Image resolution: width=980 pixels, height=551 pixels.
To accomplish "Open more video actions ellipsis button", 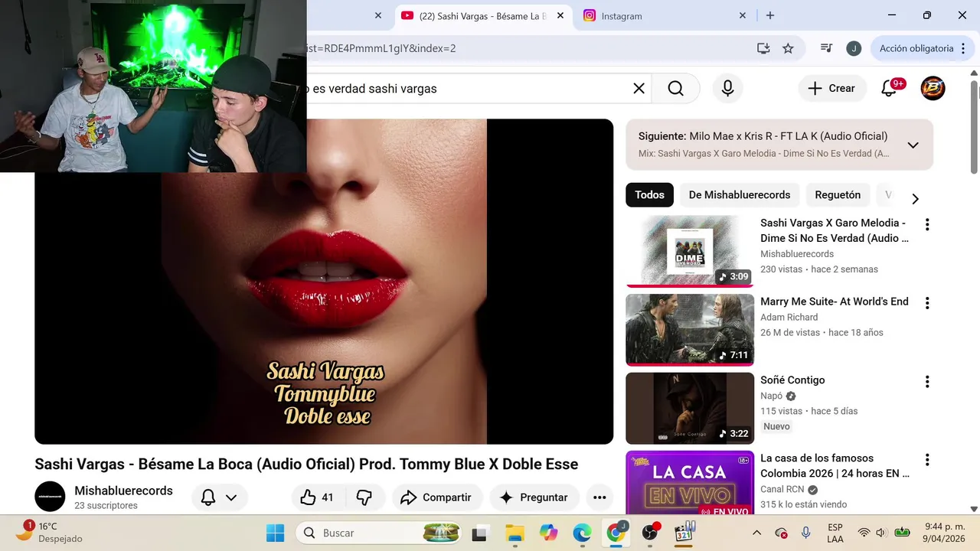I will point(599,497).
